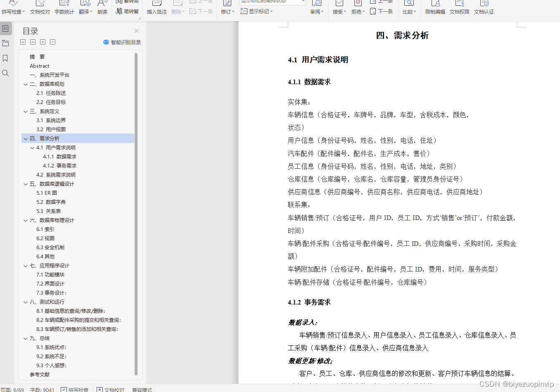Image resolution: width=560 pixels, height=392 pixels.
Task: Collapse the 七、应用程序设计 section
Action: 26,266
